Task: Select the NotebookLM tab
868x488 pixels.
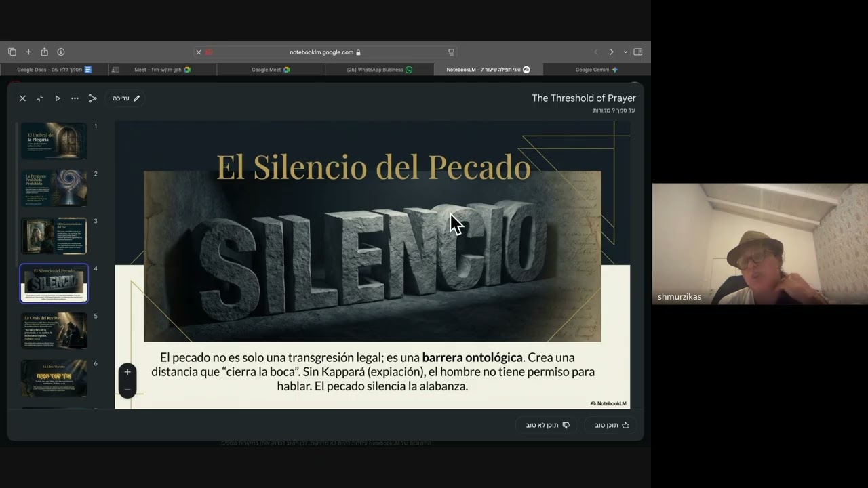Action: point(488,70)
